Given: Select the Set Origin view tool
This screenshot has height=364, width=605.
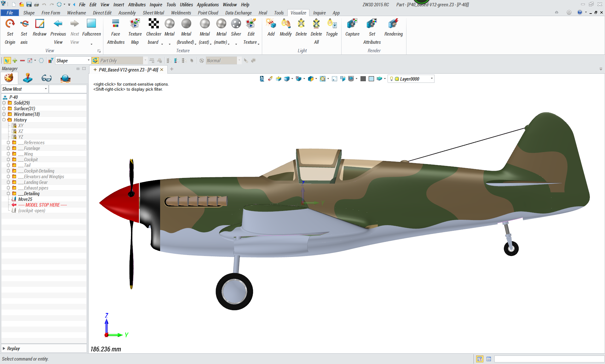Looking at the screenshot, I should pyautogui.click(x=10, y=24).
